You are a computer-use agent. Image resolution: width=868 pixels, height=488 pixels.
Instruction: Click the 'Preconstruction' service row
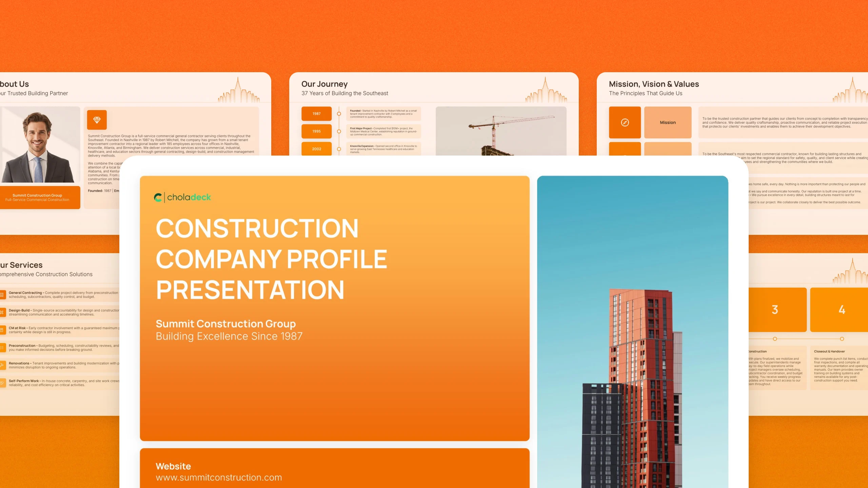tap(60, 348)
